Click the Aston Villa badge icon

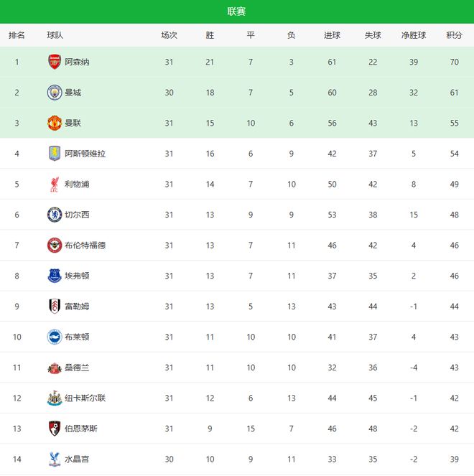55,154
